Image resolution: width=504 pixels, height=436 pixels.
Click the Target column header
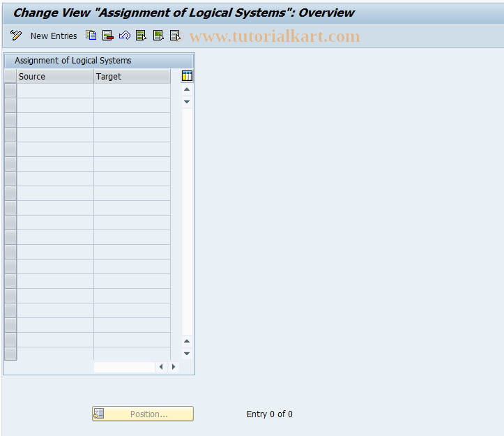click(132, 77)
